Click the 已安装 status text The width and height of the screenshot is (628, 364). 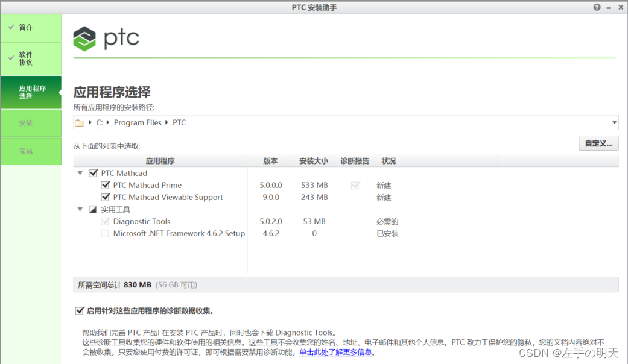tap(387, 233)
